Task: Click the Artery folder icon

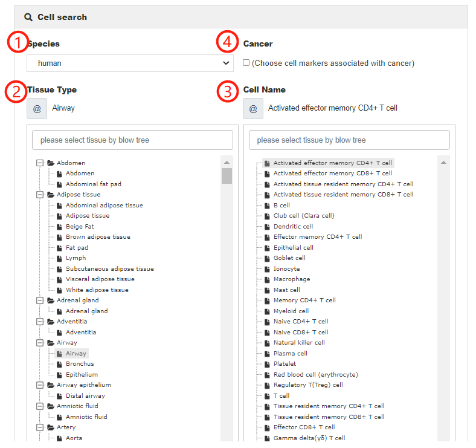Action: 51,427
